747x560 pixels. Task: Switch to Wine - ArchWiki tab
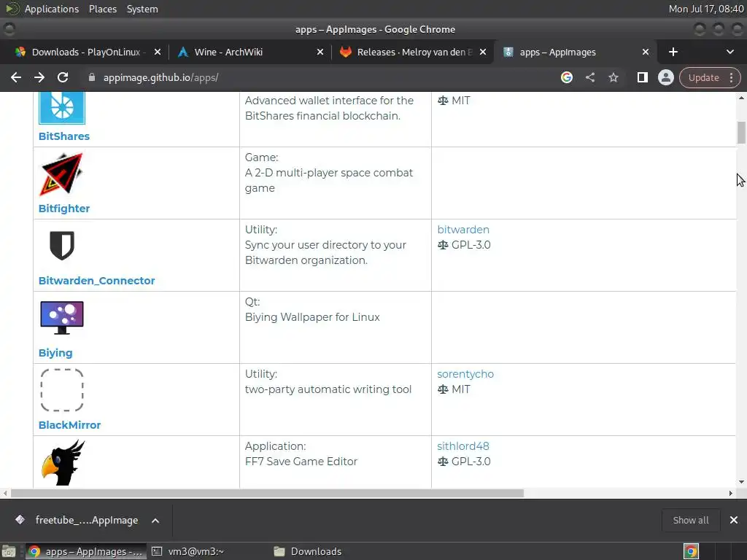(249, 52)
